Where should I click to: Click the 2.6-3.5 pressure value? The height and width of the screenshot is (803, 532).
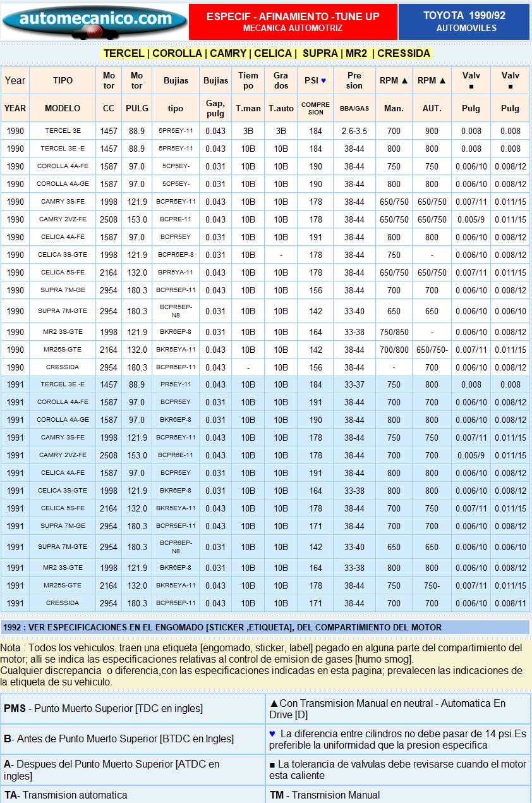(354, 131)
